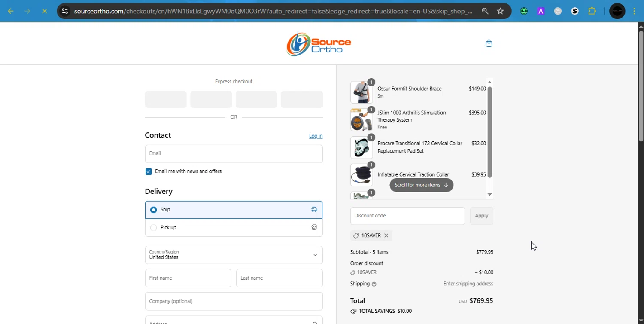View site information in address bar
This screenshot has height=324, width=644.
point(65,11)
